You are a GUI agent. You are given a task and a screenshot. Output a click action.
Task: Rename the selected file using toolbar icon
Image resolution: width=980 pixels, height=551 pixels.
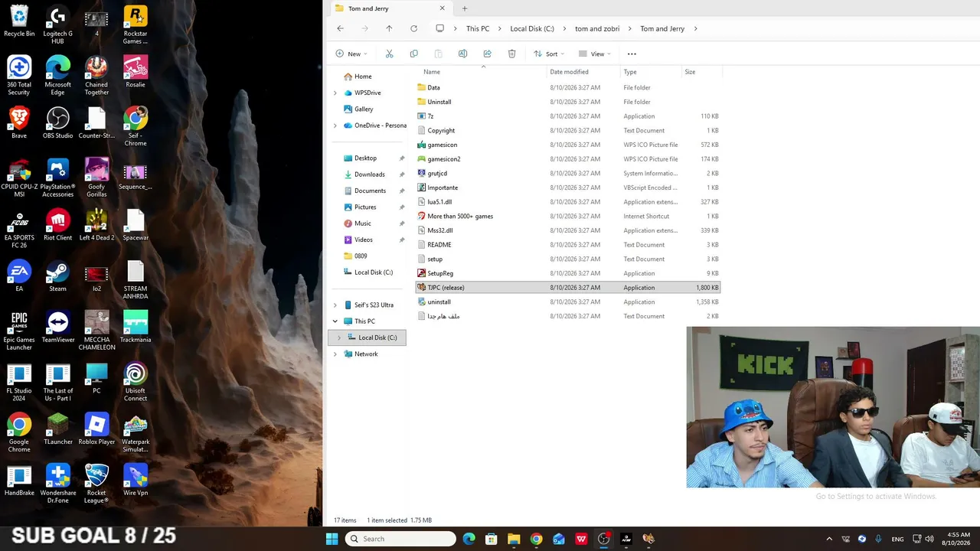pos(462,54)
